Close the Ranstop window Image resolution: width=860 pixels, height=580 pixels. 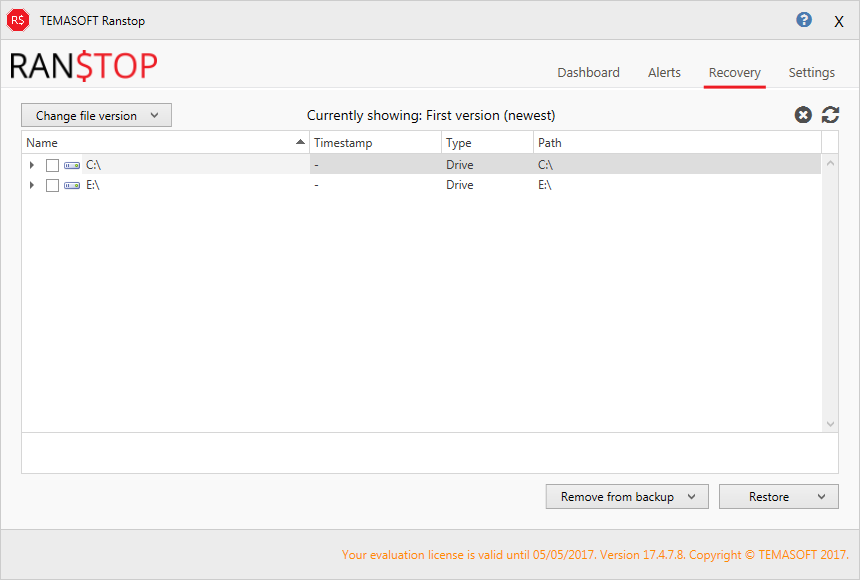coord(839,21)
